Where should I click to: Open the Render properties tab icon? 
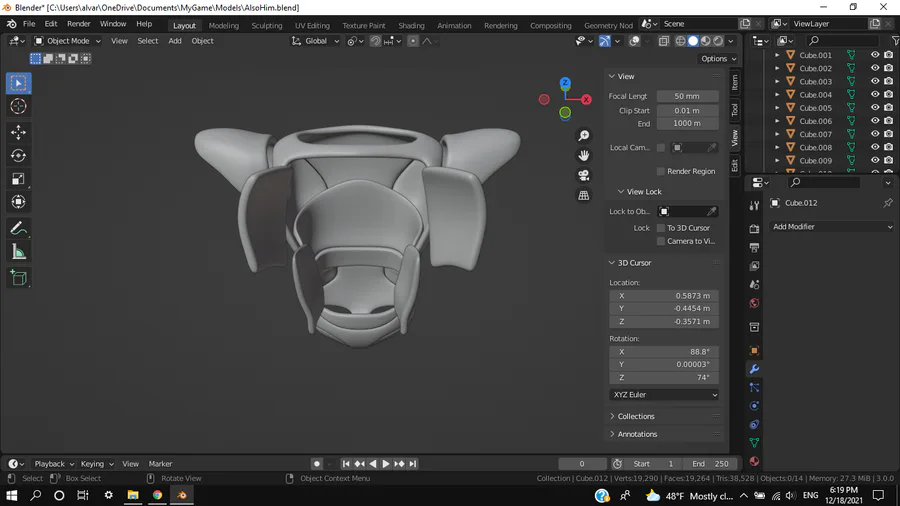[x=754, y=228]
